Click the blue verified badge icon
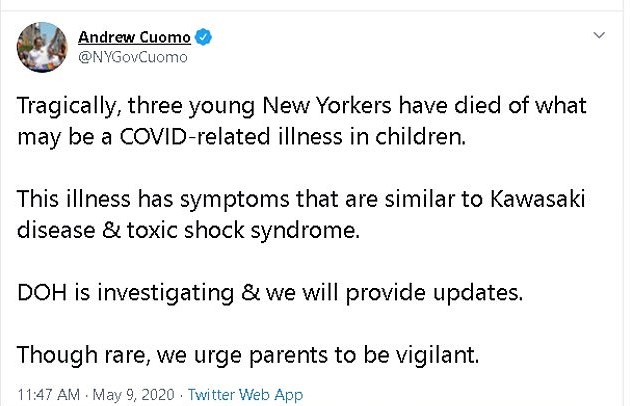 [x=203, y=38]
